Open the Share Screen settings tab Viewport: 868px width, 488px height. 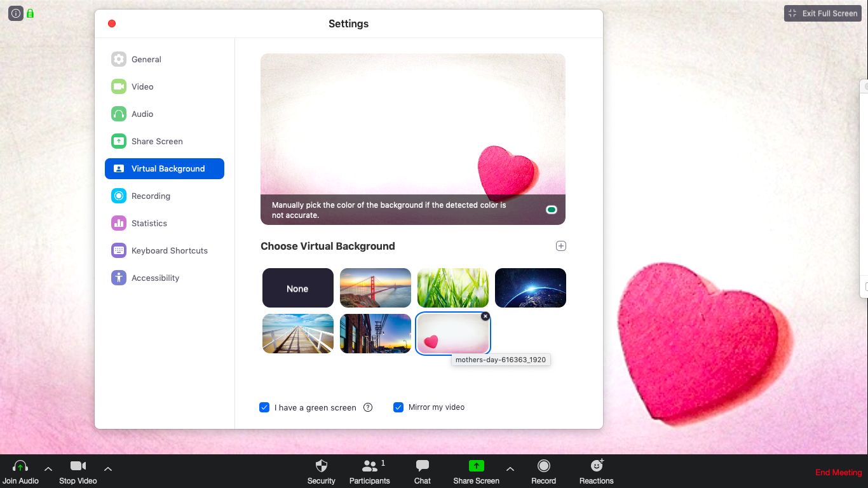point(165,141)
